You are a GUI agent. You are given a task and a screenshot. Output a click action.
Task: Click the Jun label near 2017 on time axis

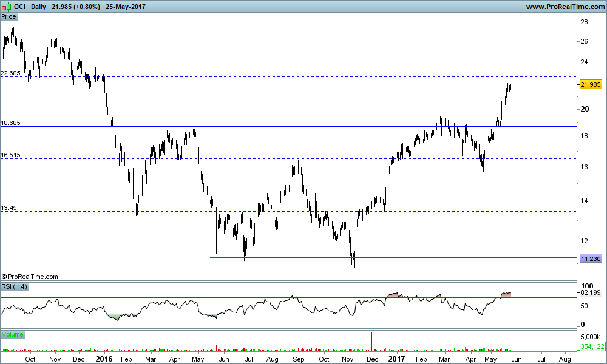517,359
